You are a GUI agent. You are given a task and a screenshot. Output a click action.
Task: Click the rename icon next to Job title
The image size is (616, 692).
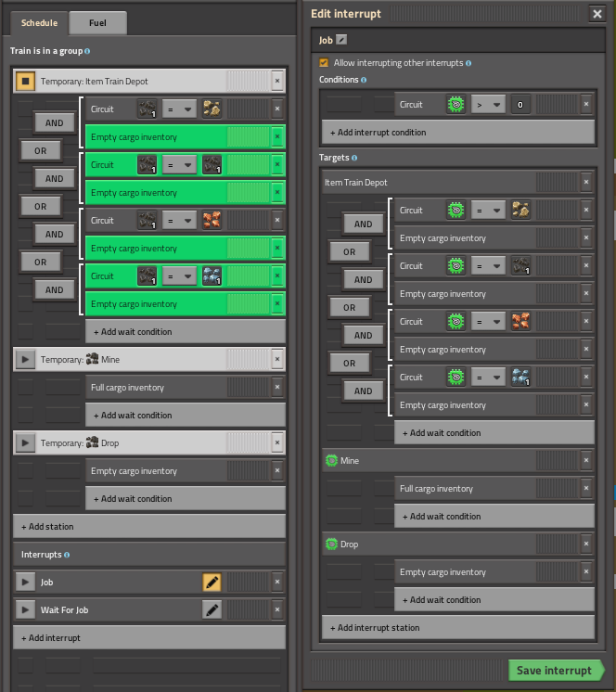click(x=342, y=40)
